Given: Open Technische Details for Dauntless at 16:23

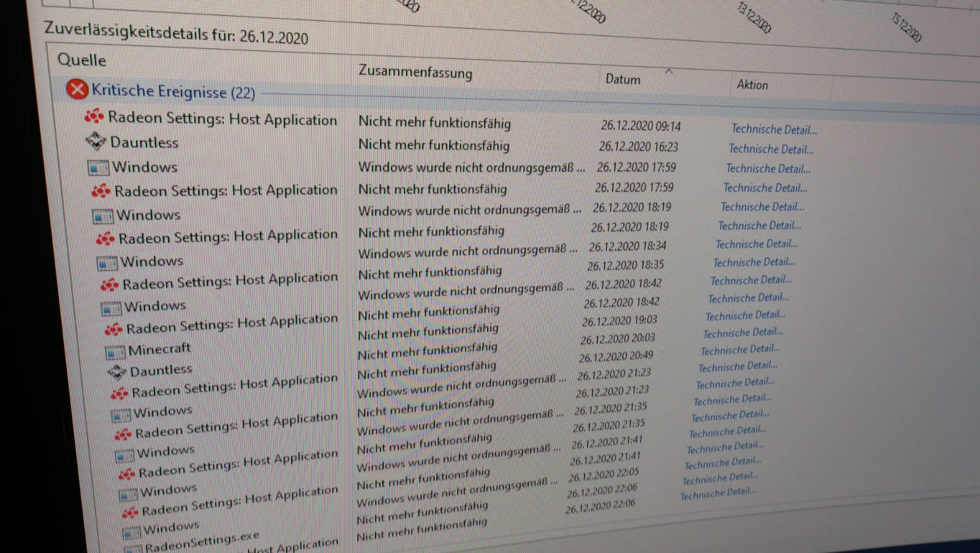Looking at the screenshot, I should click(x=771, y=149).
